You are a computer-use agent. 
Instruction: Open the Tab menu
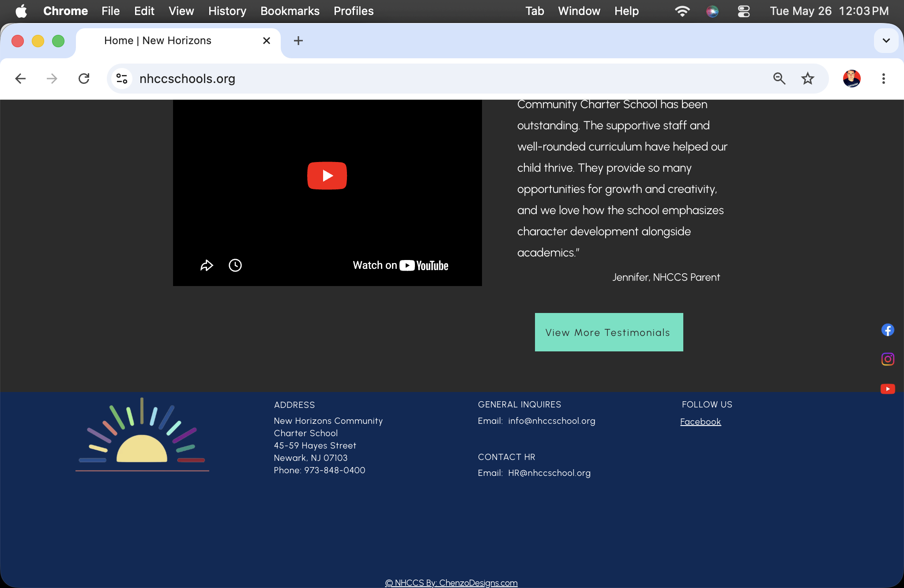click(x=535, y=11)
